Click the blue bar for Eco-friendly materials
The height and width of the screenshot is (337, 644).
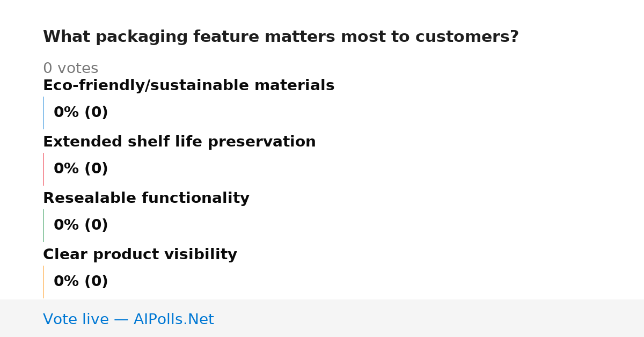tap(43, 113)
